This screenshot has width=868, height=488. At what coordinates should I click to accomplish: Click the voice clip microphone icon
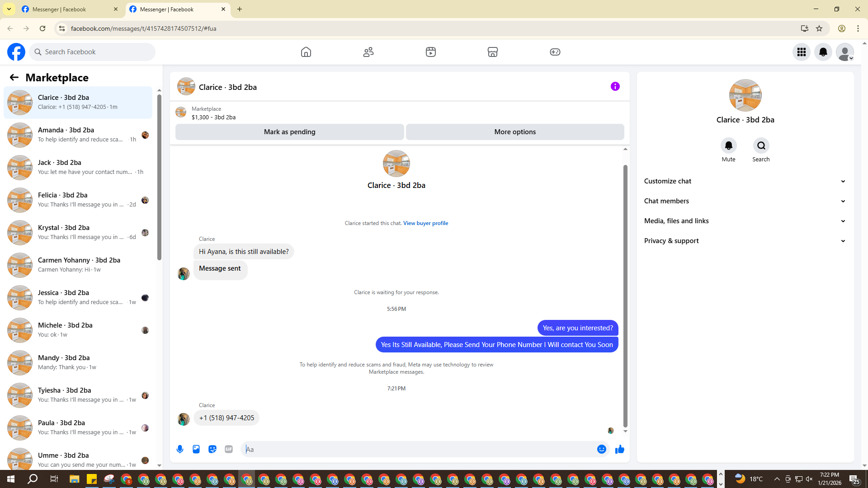[180, 449]
